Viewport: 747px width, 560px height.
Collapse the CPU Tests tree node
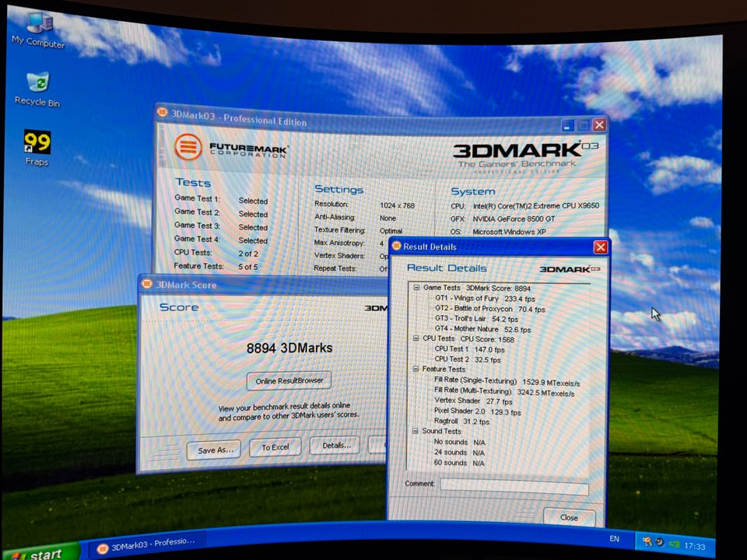416,338
